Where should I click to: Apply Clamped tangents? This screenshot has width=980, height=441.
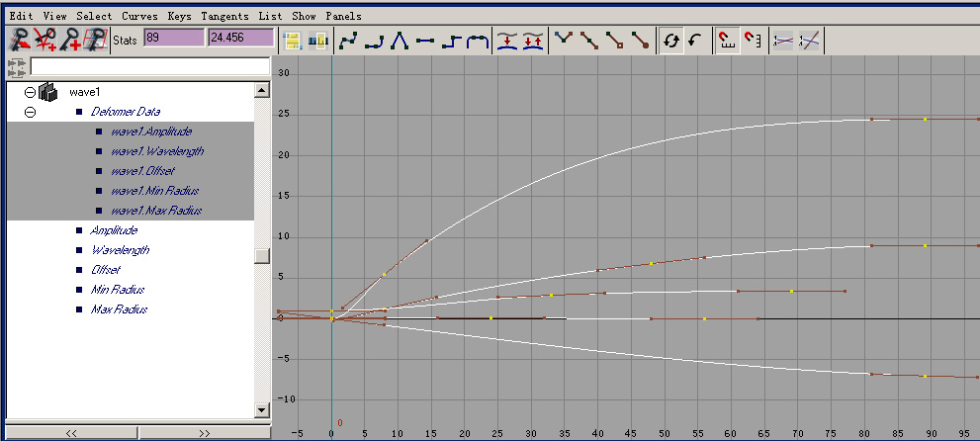(375, 42)
